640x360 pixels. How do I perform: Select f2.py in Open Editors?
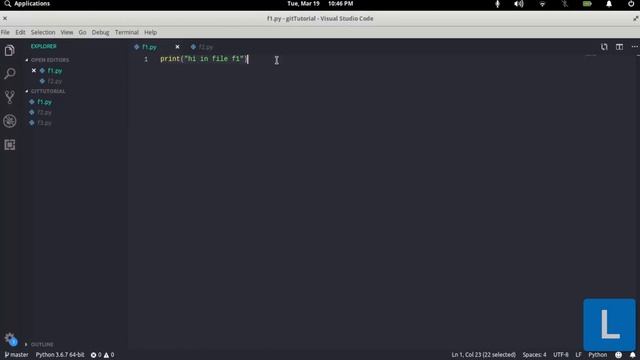[55, 81]
